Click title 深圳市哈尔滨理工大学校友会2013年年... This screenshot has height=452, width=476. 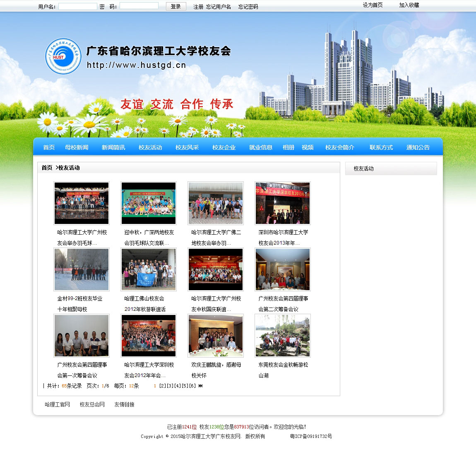click(x=283, y=238)
